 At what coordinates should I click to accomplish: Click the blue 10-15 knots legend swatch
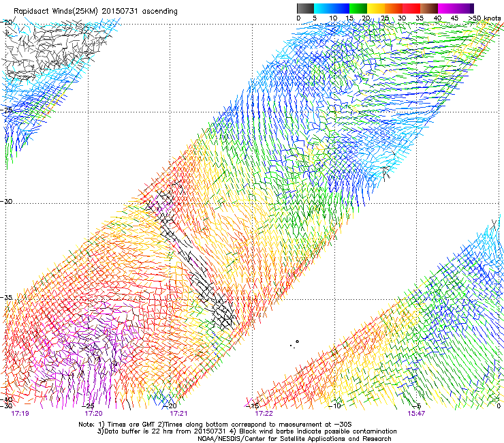tap(341, 8)
